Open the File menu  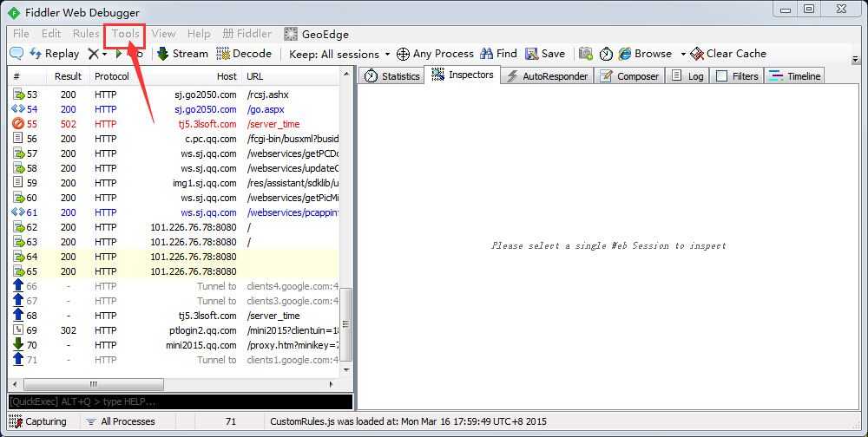(21, 34)
